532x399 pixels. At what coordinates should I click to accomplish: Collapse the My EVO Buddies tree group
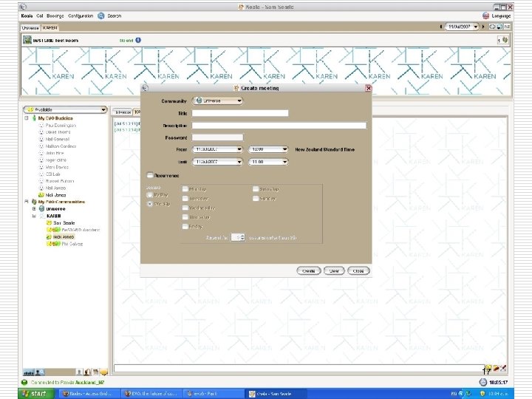(27, 118)
